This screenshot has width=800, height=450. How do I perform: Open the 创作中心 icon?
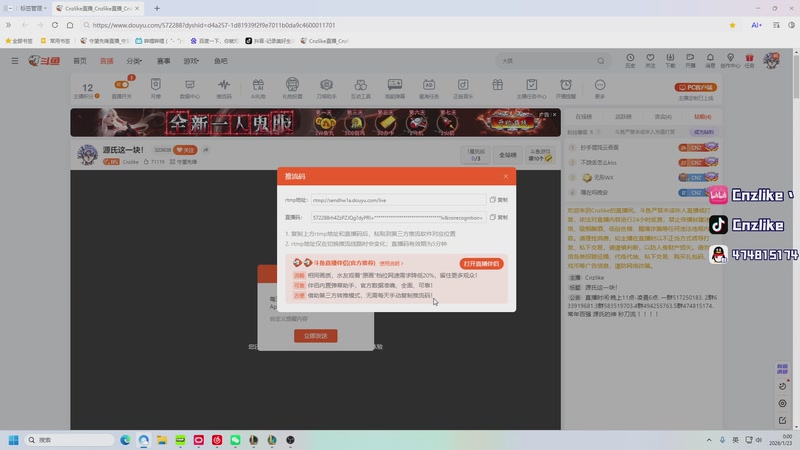point(730,60)
